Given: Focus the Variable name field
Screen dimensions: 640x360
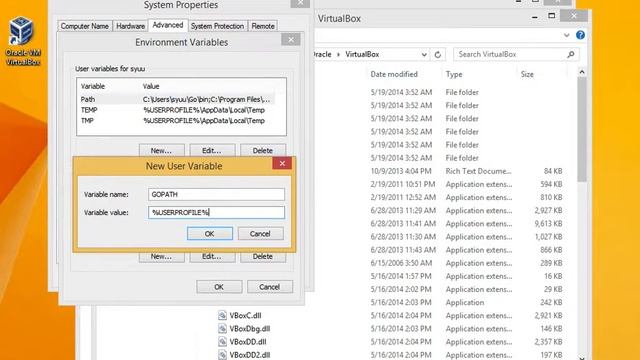Looking at the screenshot, I should pyautogui.click(x=216, y=194).
